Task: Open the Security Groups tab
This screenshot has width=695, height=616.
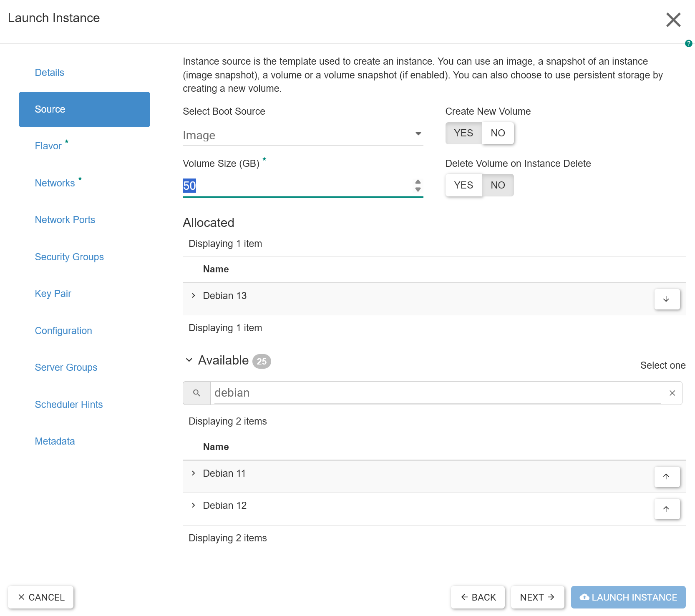Action: 69,257
